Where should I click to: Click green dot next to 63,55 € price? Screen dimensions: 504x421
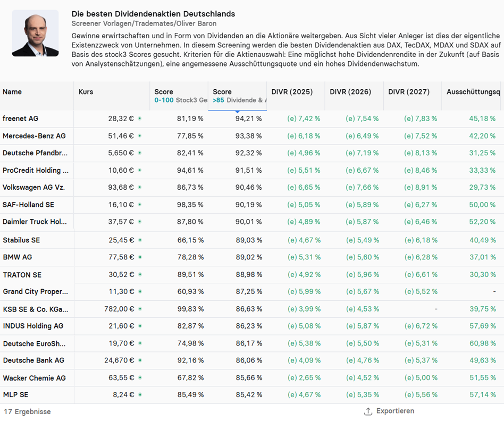(x=140, y=377)
